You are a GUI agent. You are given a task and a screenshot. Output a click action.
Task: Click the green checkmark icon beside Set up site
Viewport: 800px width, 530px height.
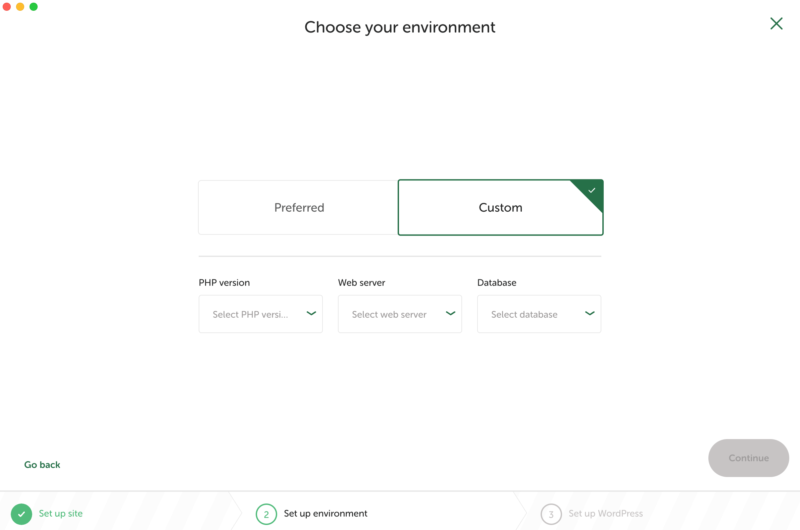(x=21, y=514)
